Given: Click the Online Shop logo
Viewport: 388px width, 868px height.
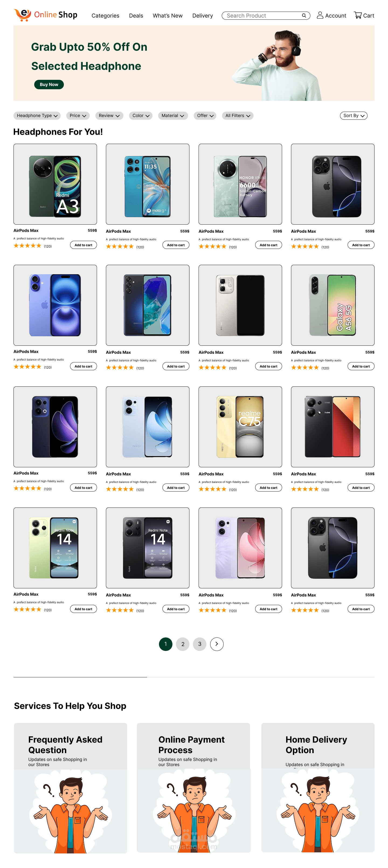Looking at the screenshot, I should [46, 15].
